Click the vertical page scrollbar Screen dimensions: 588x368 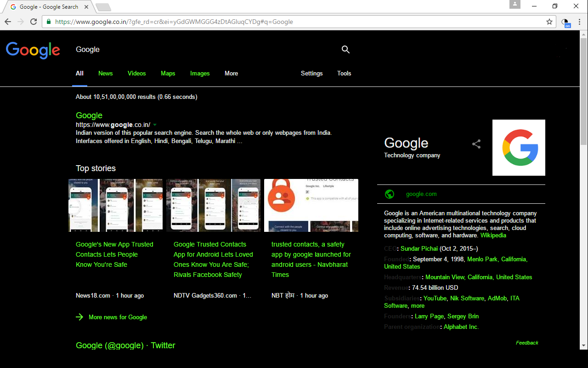(x=583, y=92)
